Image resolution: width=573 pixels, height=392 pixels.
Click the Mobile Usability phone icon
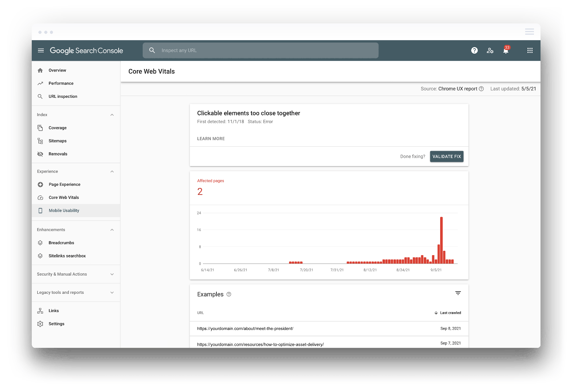[x=41, y=211]
